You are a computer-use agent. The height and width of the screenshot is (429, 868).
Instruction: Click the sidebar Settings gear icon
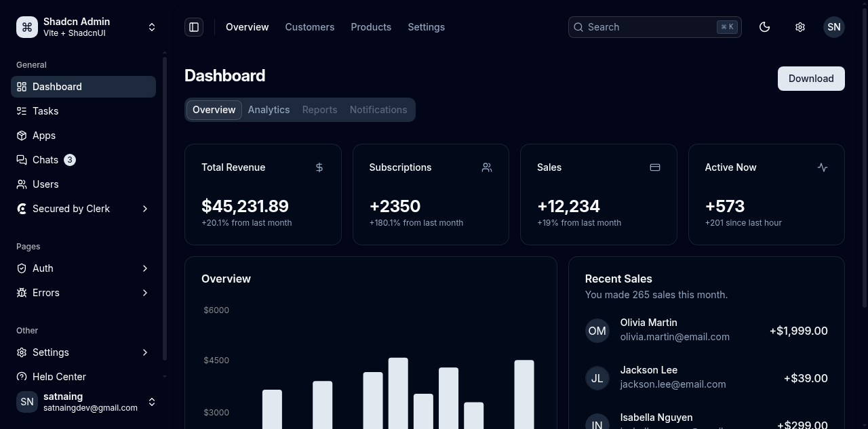[x=22, y=352]
